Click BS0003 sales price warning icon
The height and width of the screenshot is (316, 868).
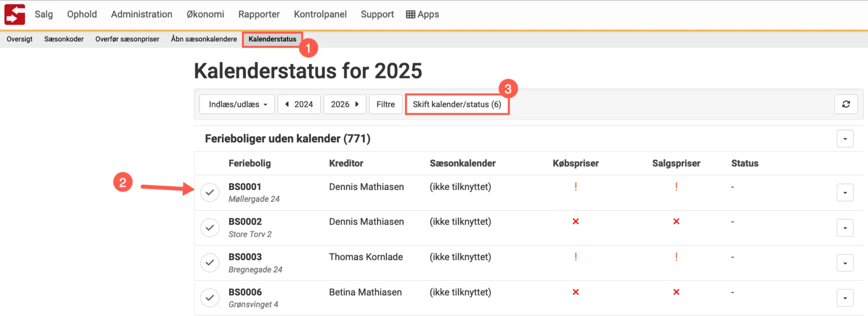click(x=676, y=257)
